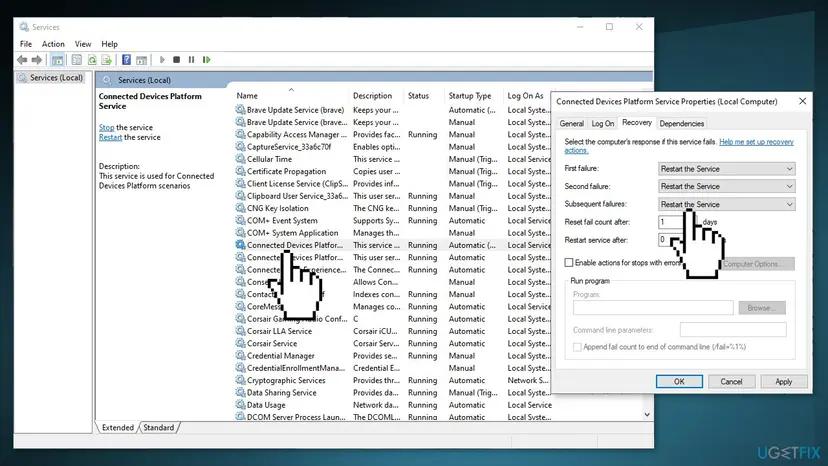Select the Clipboard User Service_33a6... row
This screenshot has width=828, height=466.
tap(393, 195)
